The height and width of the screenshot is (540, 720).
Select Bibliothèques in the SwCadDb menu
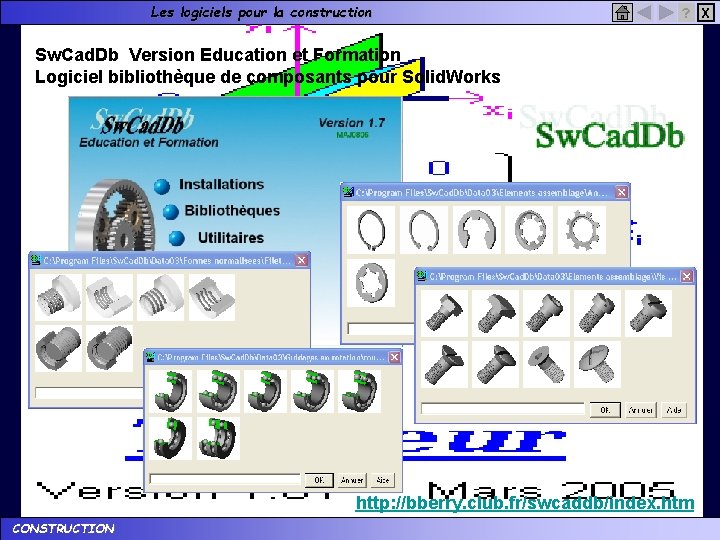[232, 210]
